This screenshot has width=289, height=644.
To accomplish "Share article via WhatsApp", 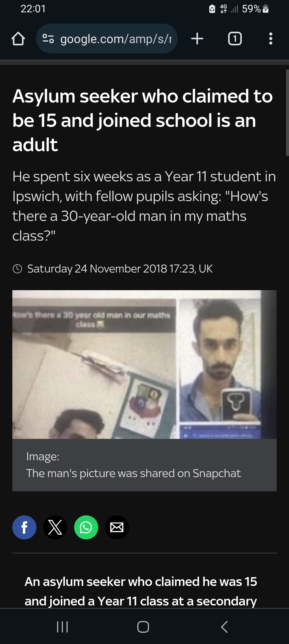I will (x=86, y=527).
